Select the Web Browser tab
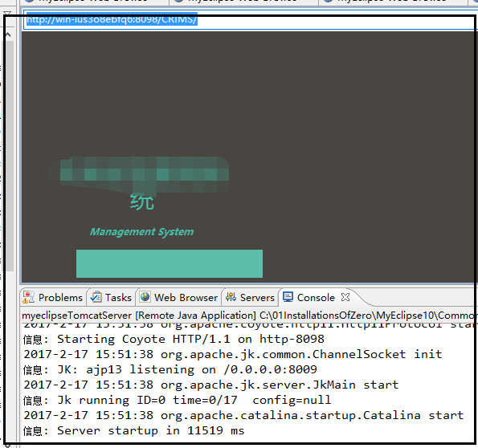Viewport: 478px width, 448px height. tap(179, 297)
